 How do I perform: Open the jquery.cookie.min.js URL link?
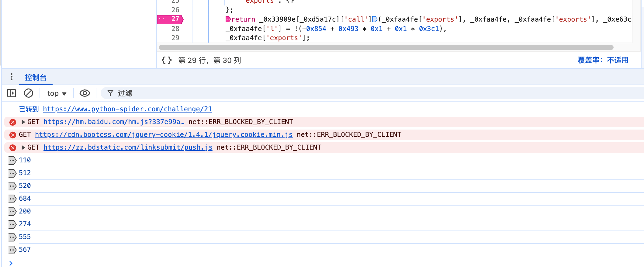[x=164, y=135]
